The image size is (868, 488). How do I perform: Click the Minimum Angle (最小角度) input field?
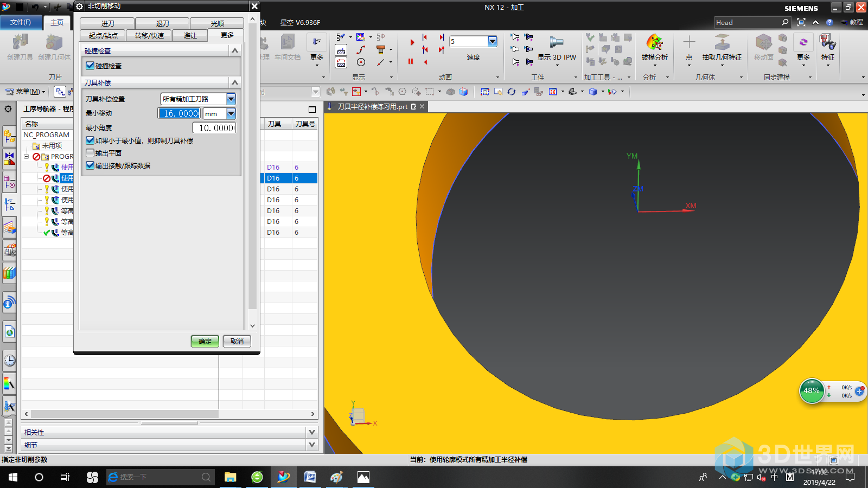tap(214, 128)
